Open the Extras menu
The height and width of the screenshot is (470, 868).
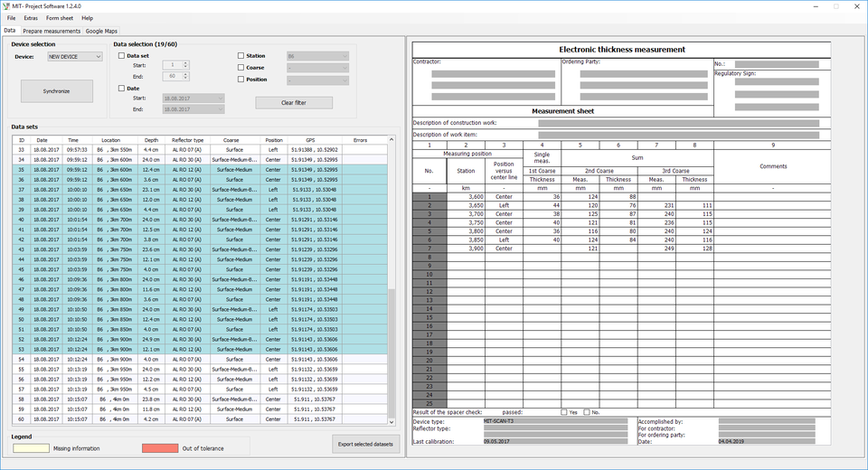31,18
